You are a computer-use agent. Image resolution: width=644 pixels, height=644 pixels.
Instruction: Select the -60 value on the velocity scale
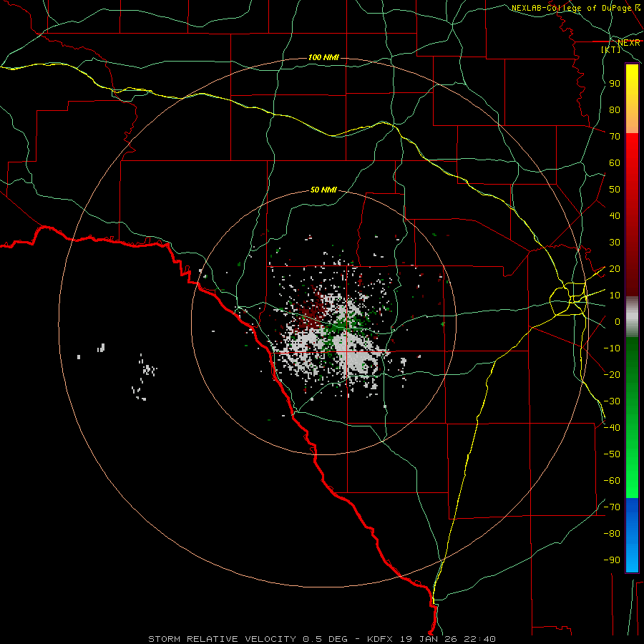[x=612, y=481]
